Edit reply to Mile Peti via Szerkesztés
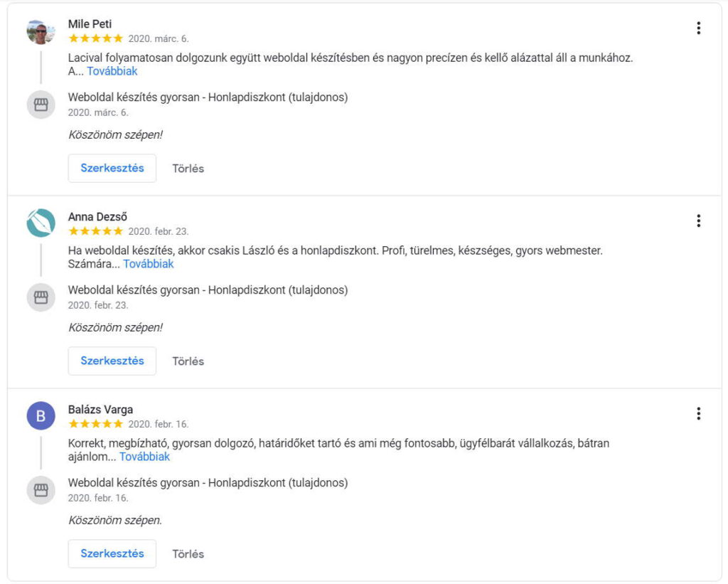 (112, 168)
